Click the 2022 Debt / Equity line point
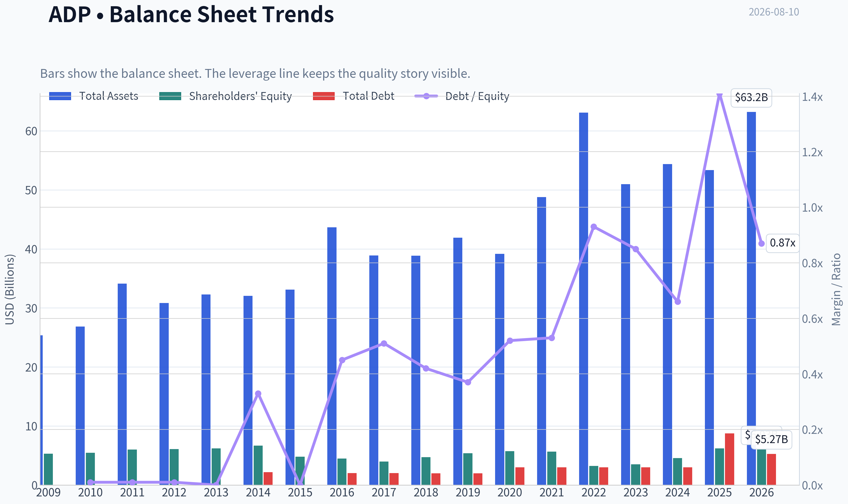 [x=594, y=227]
